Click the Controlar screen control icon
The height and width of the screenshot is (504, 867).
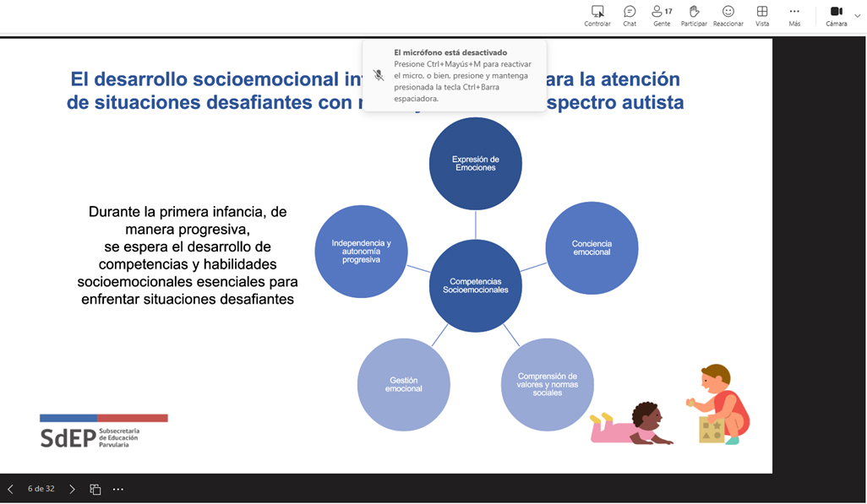tap(597, 15)
